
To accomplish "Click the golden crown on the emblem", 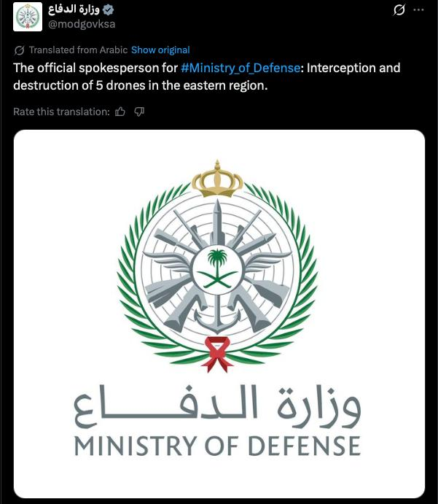I will [217, 178].
